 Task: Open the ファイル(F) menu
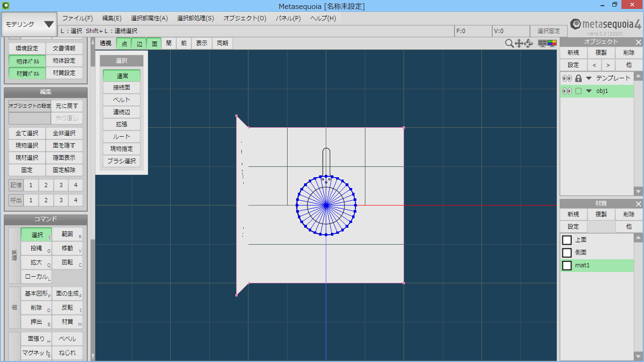[x=77, y=18]
